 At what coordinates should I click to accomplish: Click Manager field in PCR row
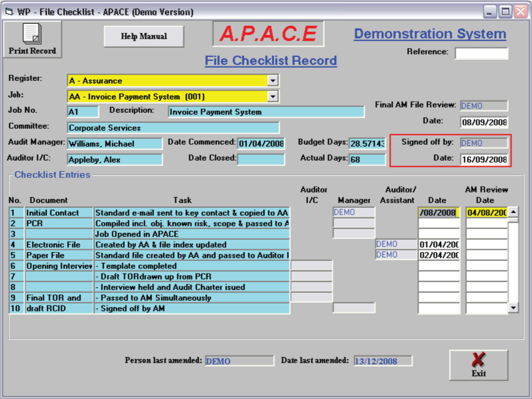point(354,223)
